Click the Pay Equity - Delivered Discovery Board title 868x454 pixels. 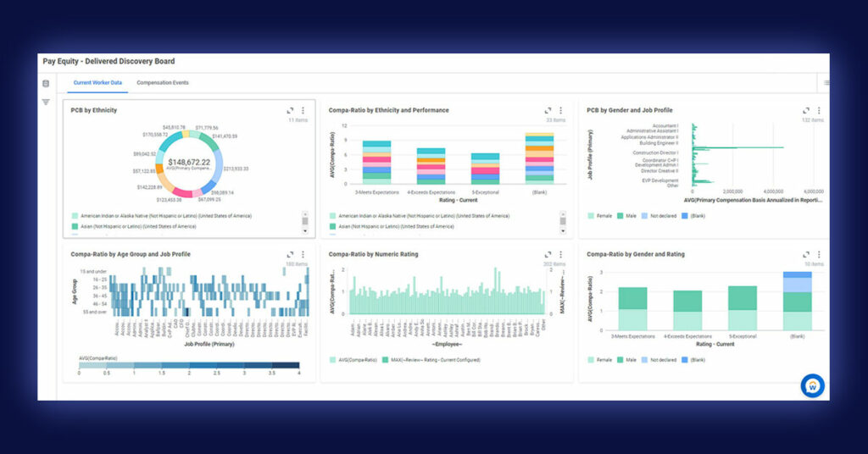pyautogui.click(x=108, y=61)
